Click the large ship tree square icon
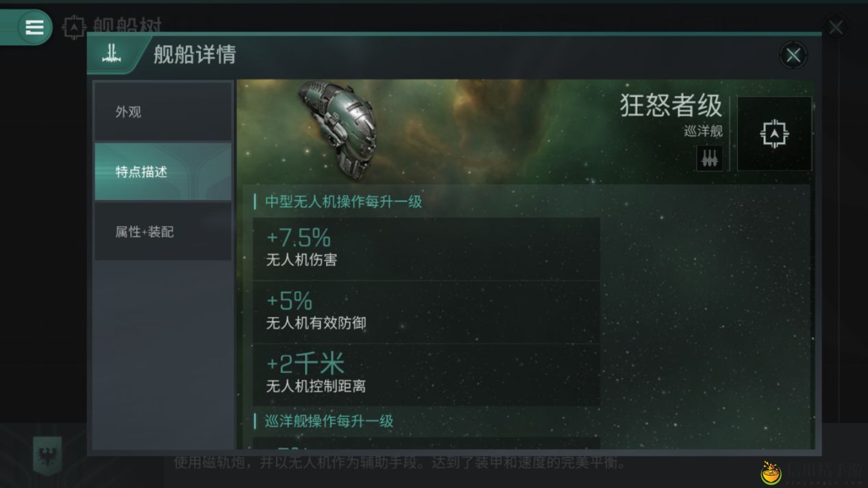Screen dimensions: 868x488 pos(775,133)
